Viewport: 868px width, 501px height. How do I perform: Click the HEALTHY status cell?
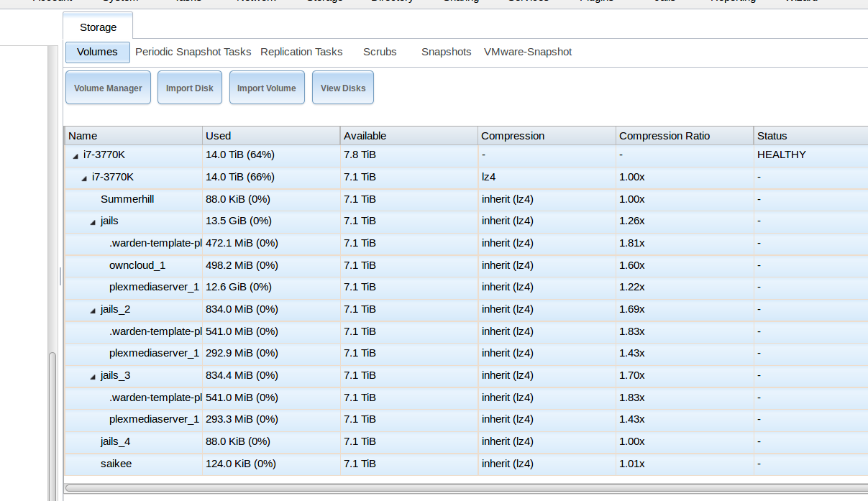click(x=781, y=155)
